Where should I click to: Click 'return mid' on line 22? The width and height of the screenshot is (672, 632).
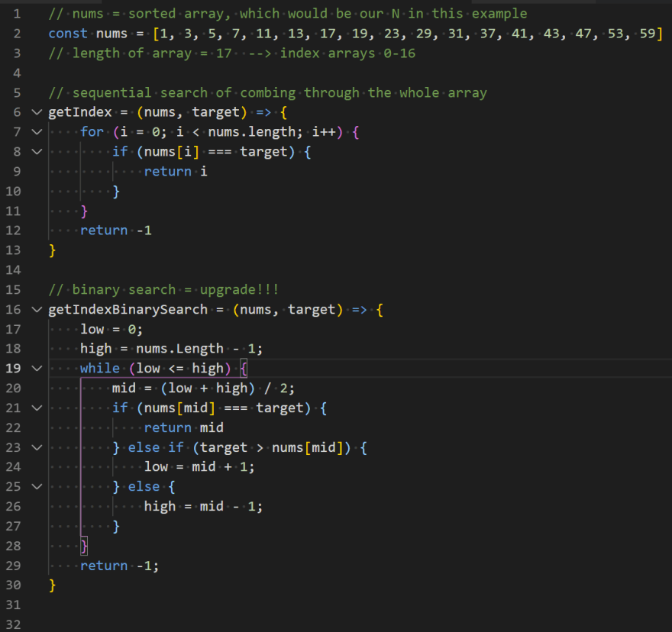[183, 427]
